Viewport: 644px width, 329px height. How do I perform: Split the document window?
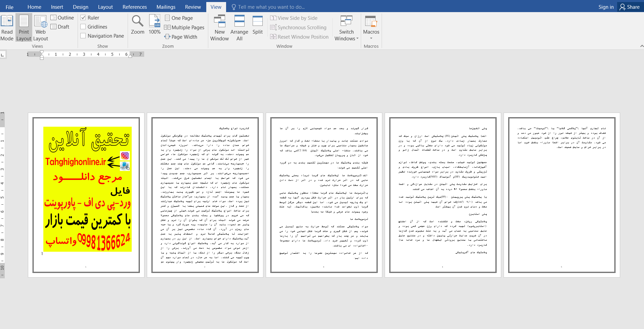point(258,25)
